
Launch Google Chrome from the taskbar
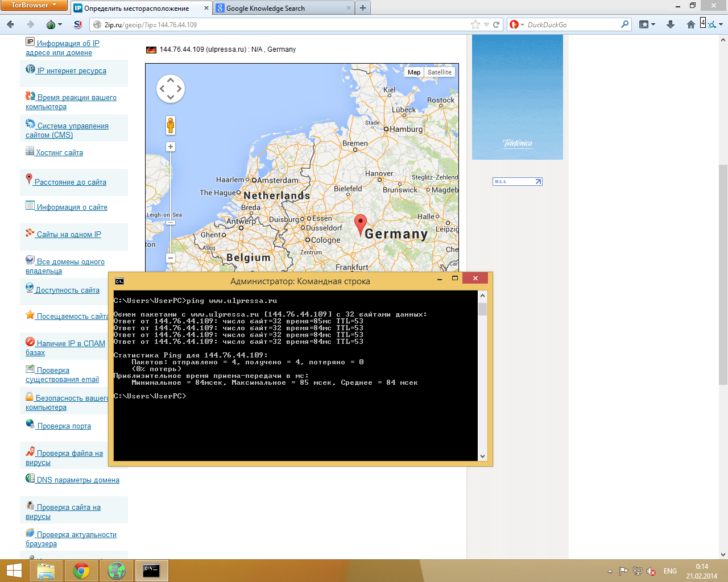[x=81, y=571]
